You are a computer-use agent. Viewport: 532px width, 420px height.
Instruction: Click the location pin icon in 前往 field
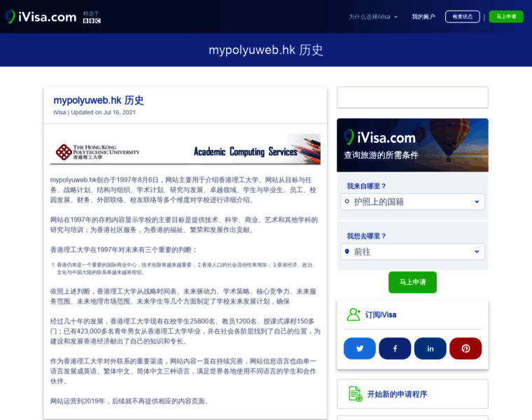tap(346, 251)
